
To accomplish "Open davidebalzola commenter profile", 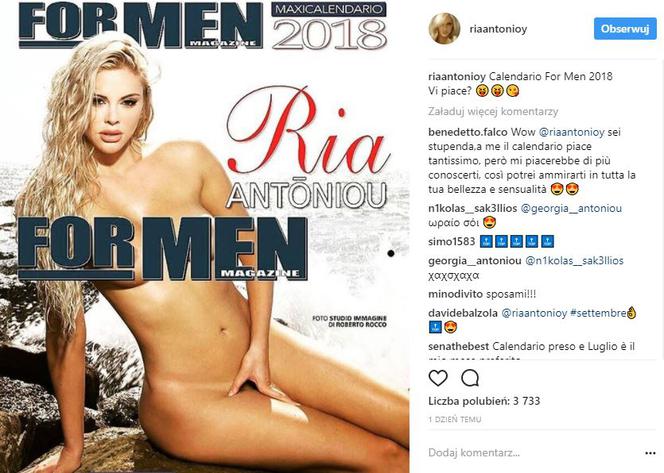I will click(x=463, y=313).
